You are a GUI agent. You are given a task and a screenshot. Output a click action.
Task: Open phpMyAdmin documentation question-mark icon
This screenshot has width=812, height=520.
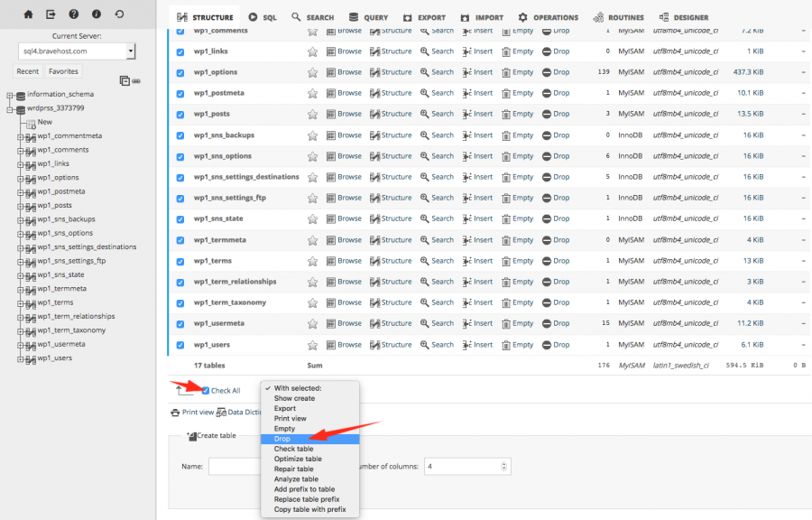[x=74, y=14]
